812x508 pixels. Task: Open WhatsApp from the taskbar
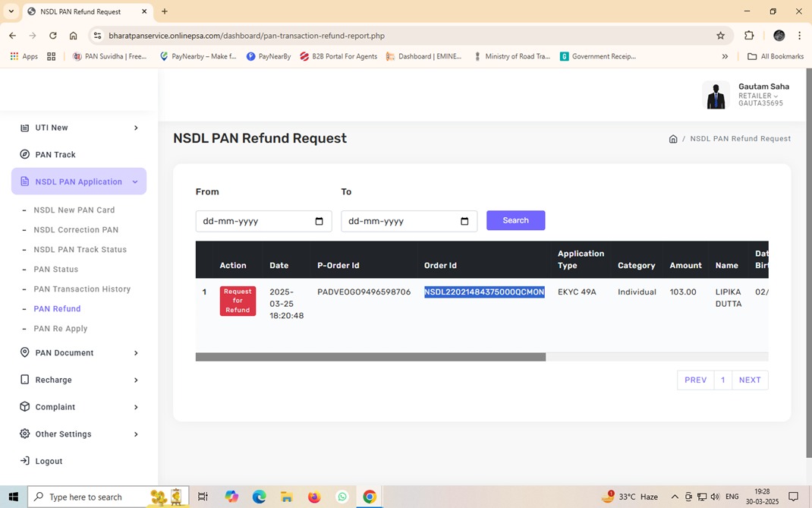click(342, 497)
